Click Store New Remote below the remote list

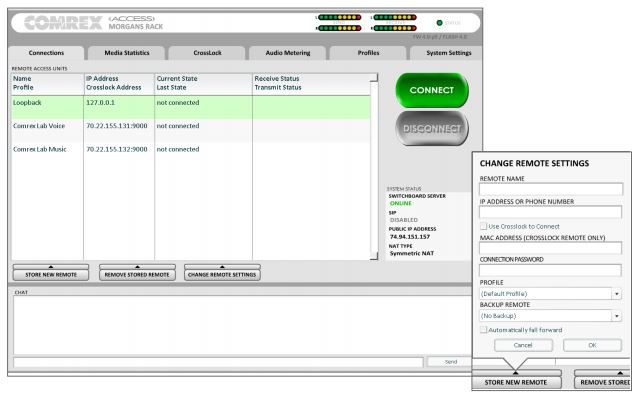(51, 273)
